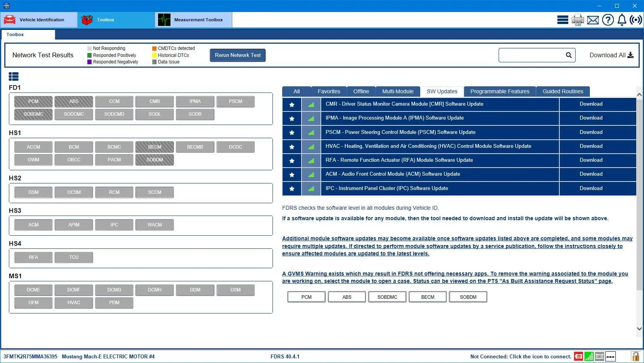This screenshot has width=644, height=363.
Task: Select the IPMA module in FD1
Action: 195,101
